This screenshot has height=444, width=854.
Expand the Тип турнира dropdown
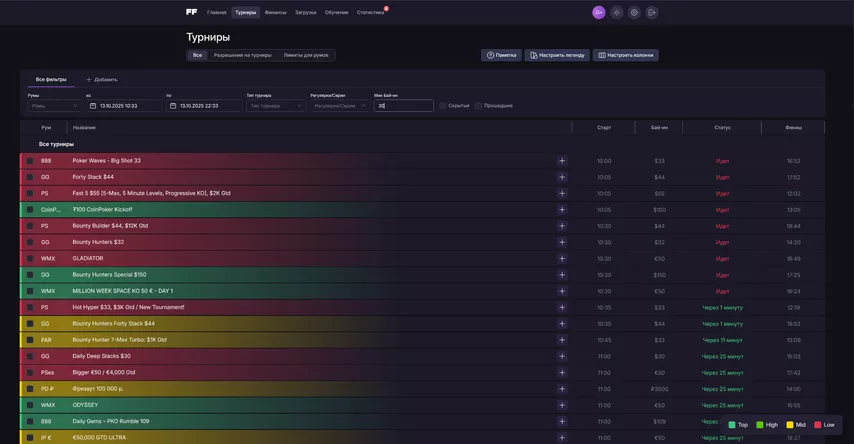click(x=275, y=105)
